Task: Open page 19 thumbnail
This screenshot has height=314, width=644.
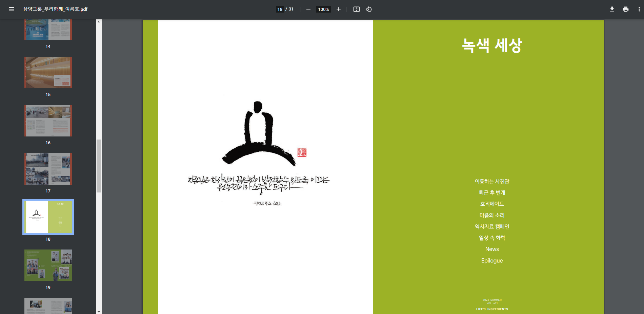Action: (48, 265)
